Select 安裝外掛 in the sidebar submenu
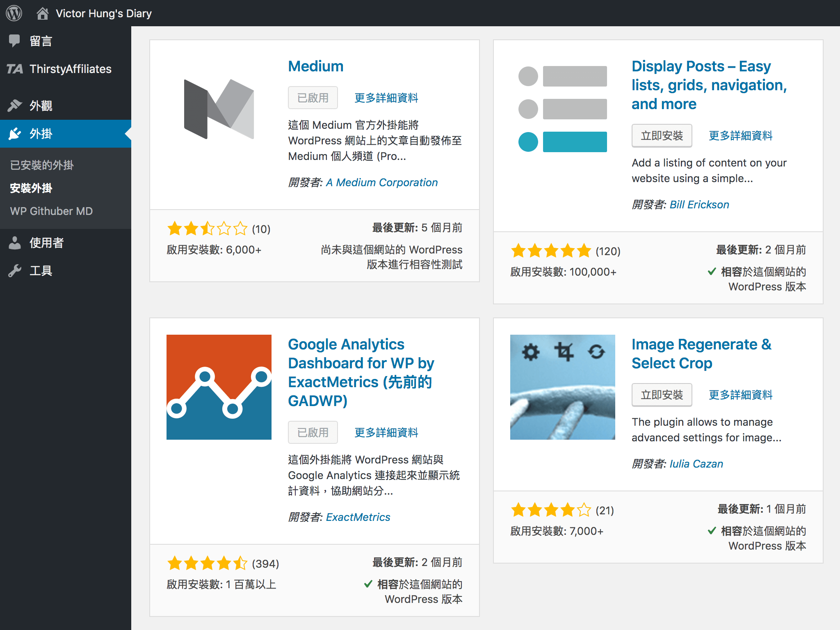840x630 pixels. (x=31, y=188)
